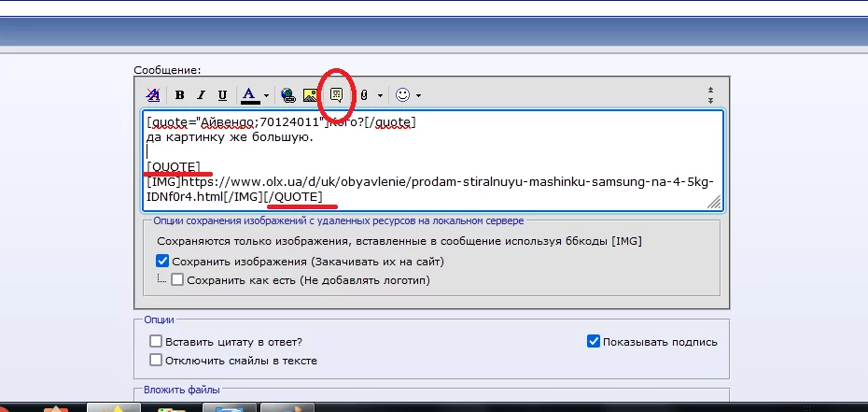Click the [/QUOTE] closing tag text
868x412 pixels.
click(x=293, y=197)
